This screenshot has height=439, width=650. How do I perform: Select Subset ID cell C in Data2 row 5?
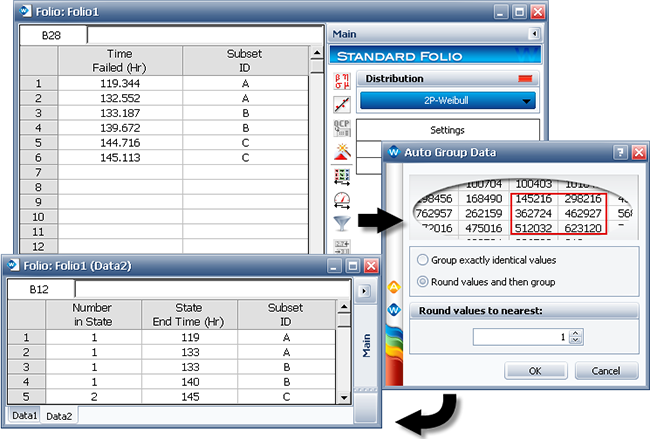click(x=286, y=397)
